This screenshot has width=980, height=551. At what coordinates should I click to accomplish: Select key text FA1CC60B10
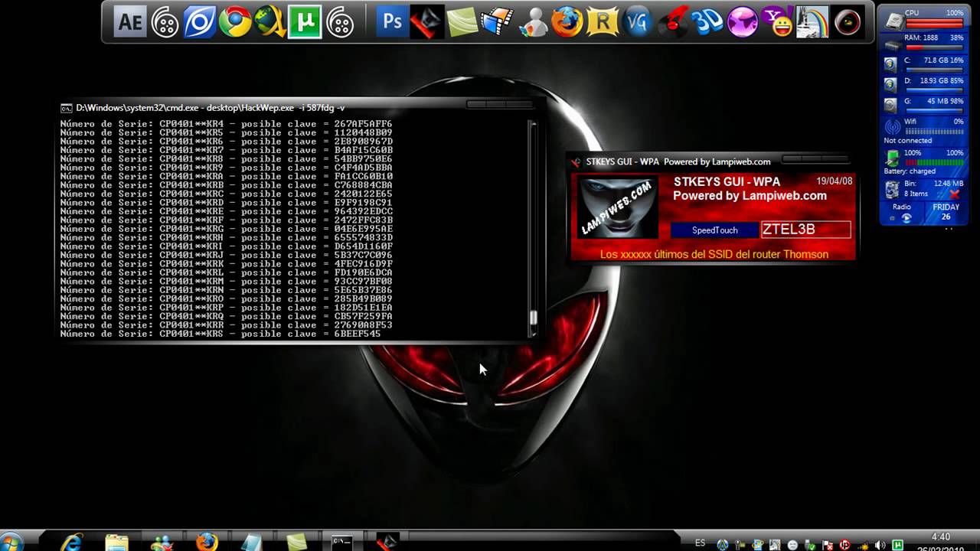click(363, 176)
